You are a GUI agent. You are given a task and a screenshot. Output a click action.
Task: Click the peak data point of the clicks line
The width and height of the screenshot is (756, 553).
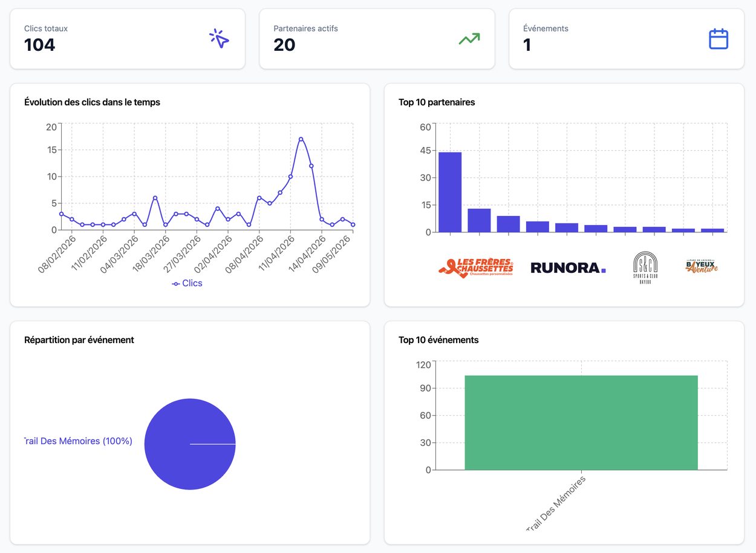pyautogui.click(x=301, y=139)
